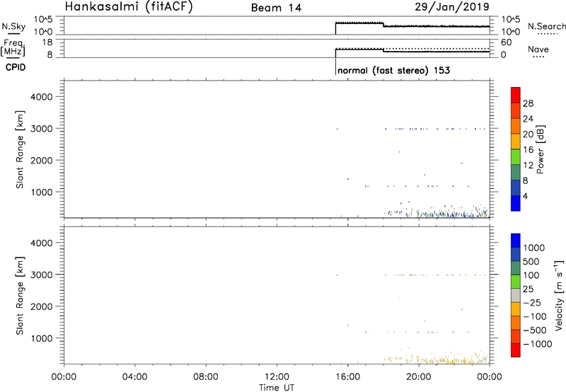Click the power panel 'Slant Range [km]' label

coord(20,149)
